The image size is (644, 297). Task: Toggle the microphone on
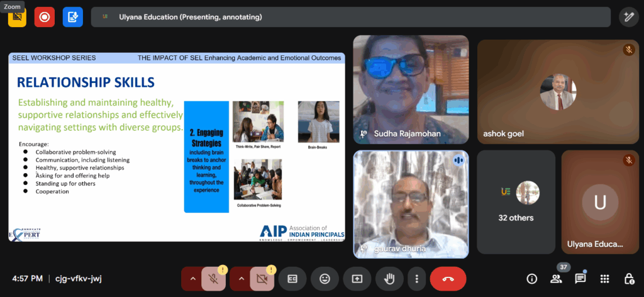tap(213, 279)
